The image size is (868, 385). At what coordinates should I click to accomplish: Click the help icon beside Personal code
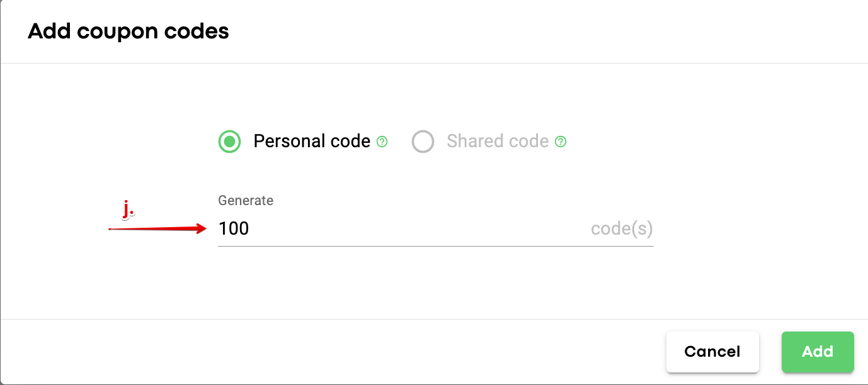(x=382, y=142)
